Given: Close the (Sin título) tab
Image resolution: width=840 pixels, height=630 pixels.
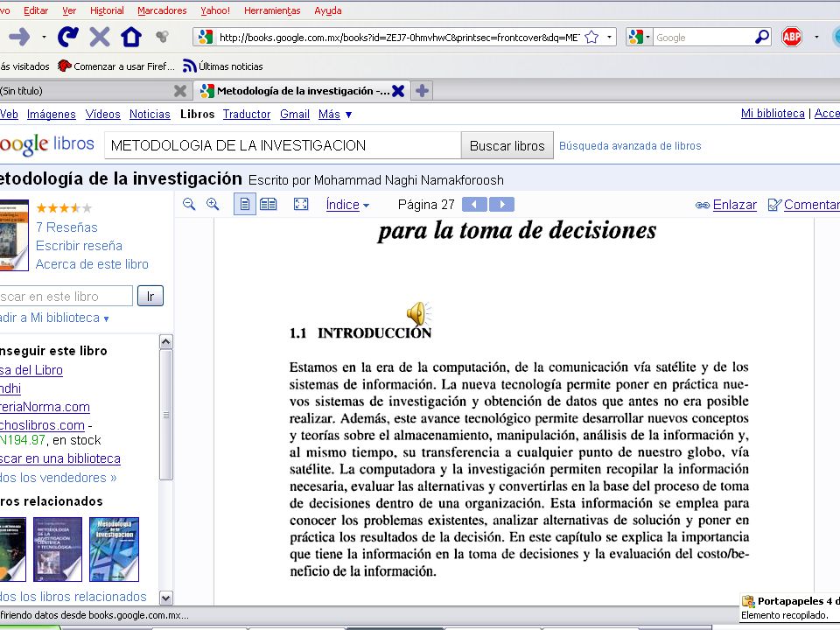Looking at the screenshot, I should (180, 91).
